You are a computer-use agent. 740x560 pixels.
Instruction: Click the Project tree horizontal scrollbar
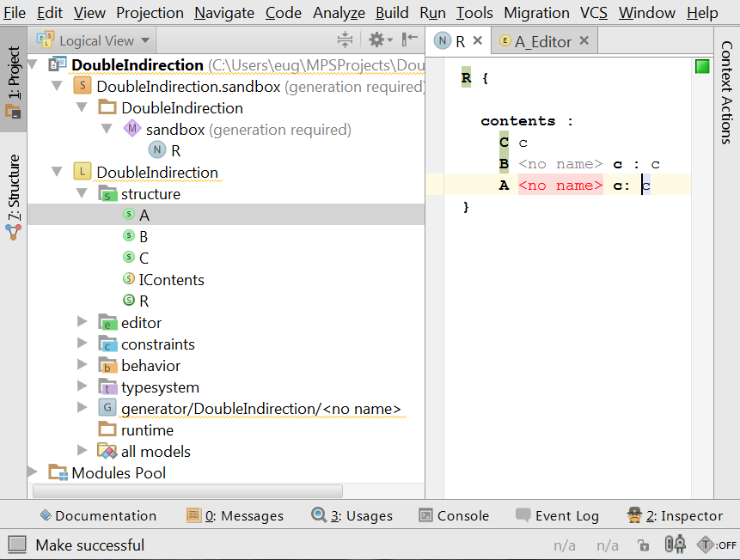tap(187, 491)
